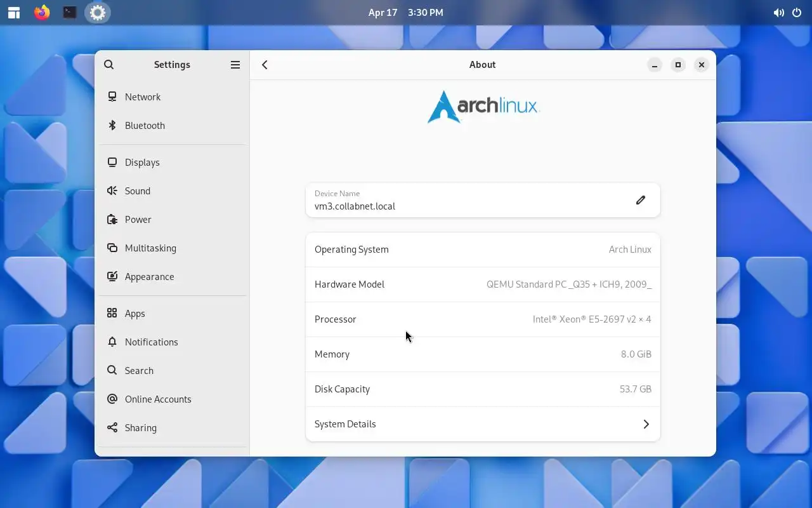Click the Settings sidebar title
Image resolution: width=812 pixels, height=508 pixels.
(172, 65)
